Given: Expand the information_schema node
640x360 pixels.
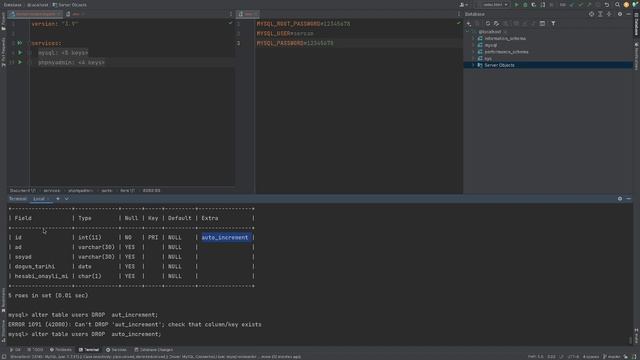Looking at the screenshot, I should tap(473, 38).
